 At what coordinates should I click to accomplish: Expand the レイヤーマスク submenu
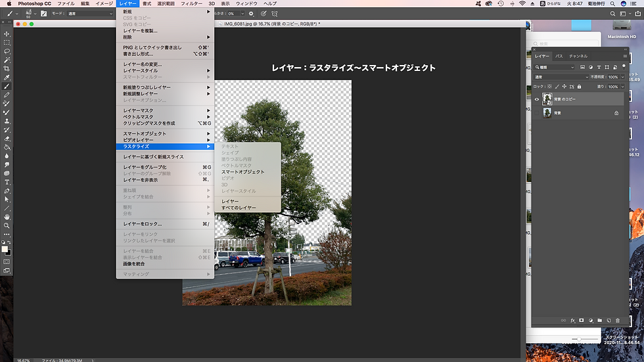(165, 110)
